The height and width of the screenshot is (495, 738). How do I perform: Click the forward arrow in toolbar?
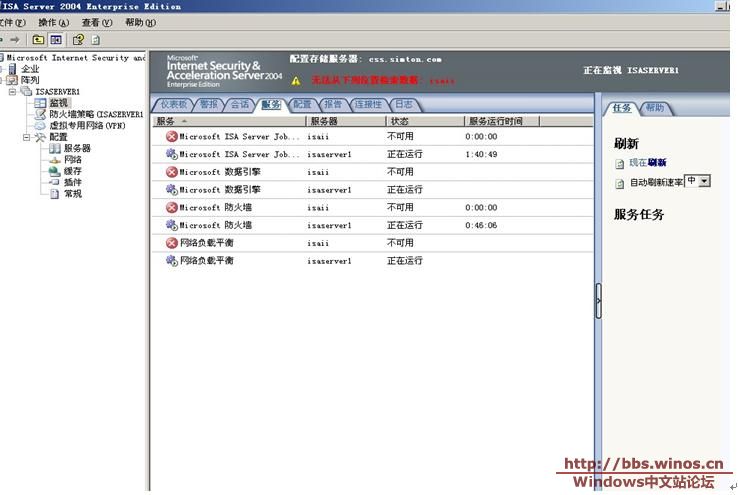[15, 40]
